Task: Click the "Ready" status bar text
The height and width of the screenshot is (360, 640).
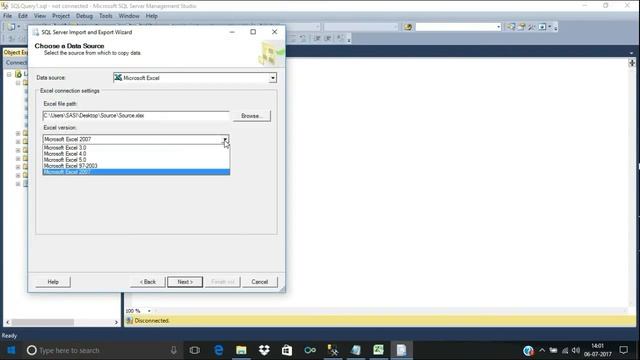Action: 9,336
